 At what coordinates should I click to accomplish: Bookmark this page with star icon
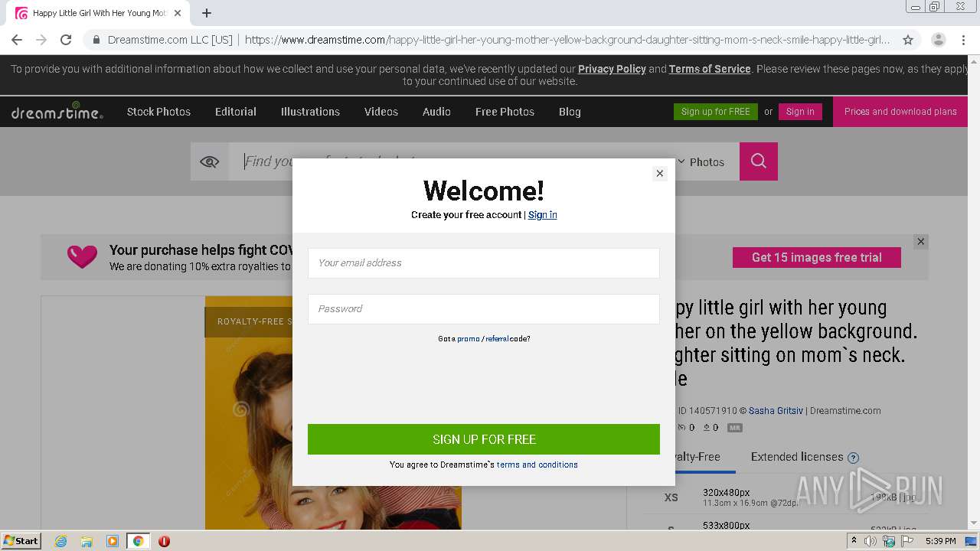click(908, 40)
